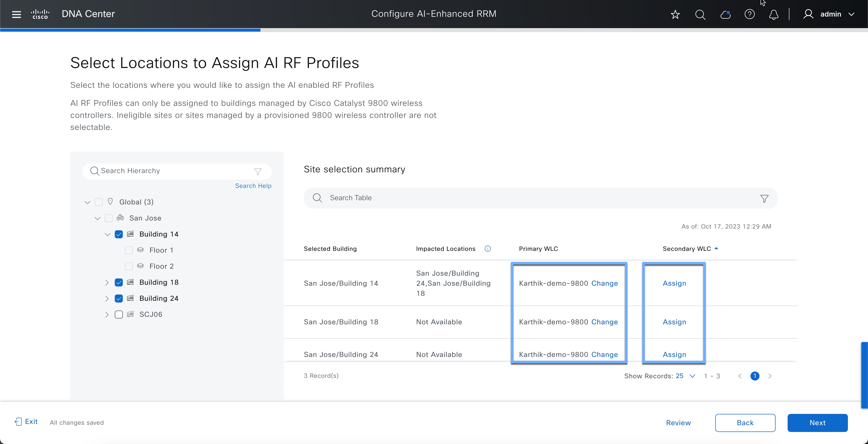868x444 pixels.
Task: Click the Impacted Locations info icon
Action: 487,248
